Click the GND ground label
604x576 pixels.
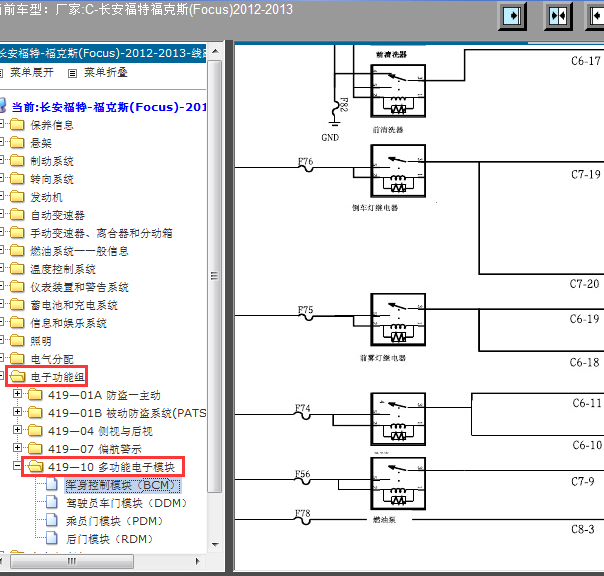(x=330, y=138)
